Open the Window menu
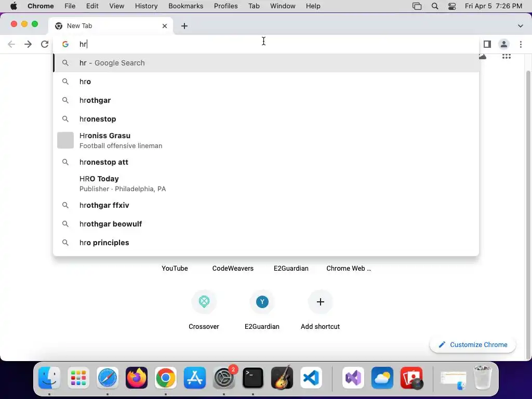This screenshot has width=532, height=399. point(283,6)
